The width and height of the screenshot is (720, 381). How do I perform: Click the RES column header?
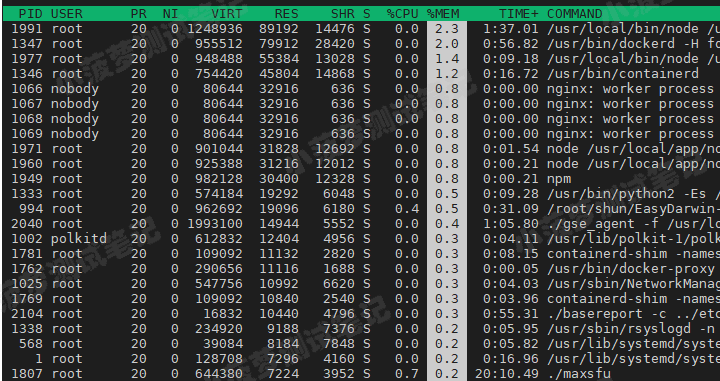point(287,14)
